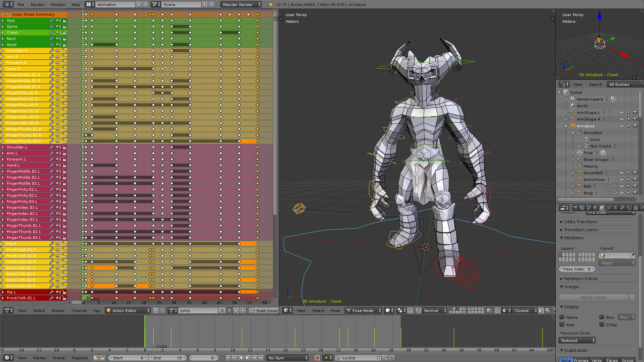Click the End frame field in the timeline
The height and width of the screenshot is (362, 644).
[167, 358]
